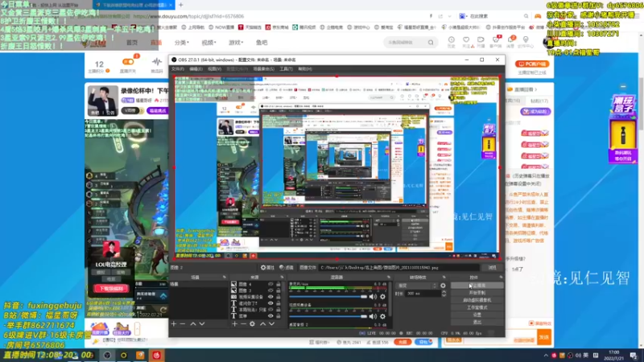Move the scene down in Scenes panel

click(x=202, y=324)
